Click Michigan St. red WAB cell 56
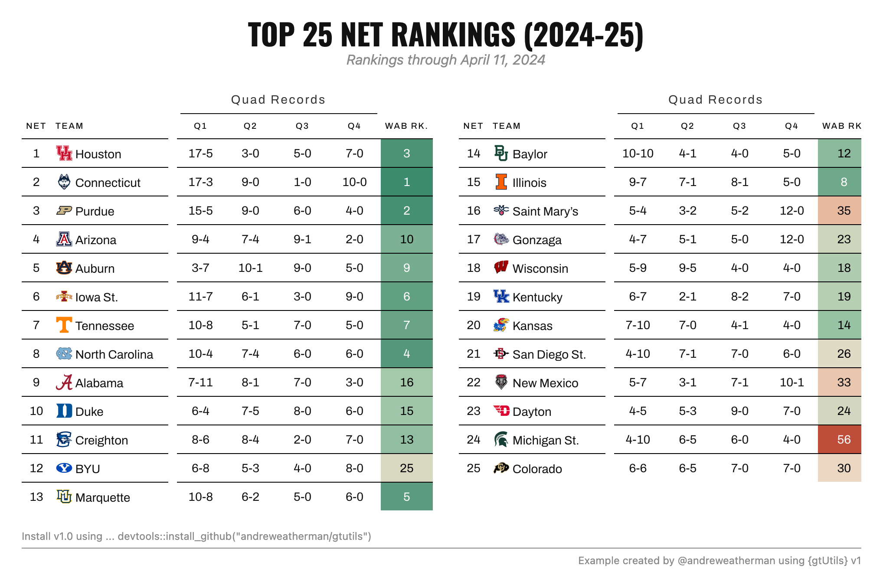The height and width of the screenshot is (588, 883). point(840,439)
